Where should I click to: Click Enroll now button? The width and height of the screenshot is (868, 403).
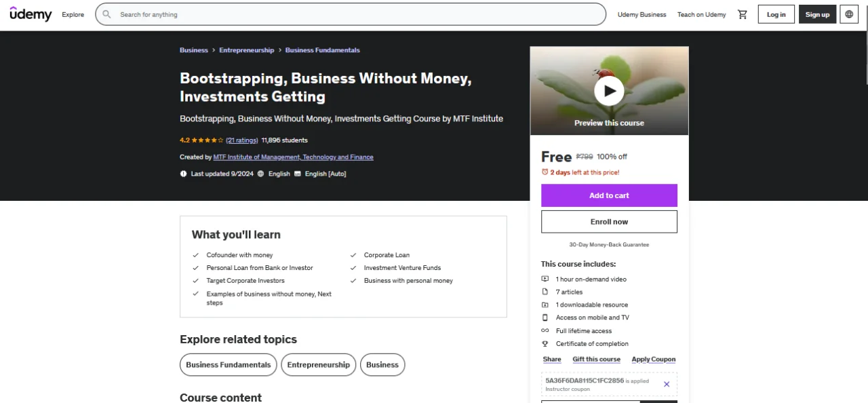609,222
